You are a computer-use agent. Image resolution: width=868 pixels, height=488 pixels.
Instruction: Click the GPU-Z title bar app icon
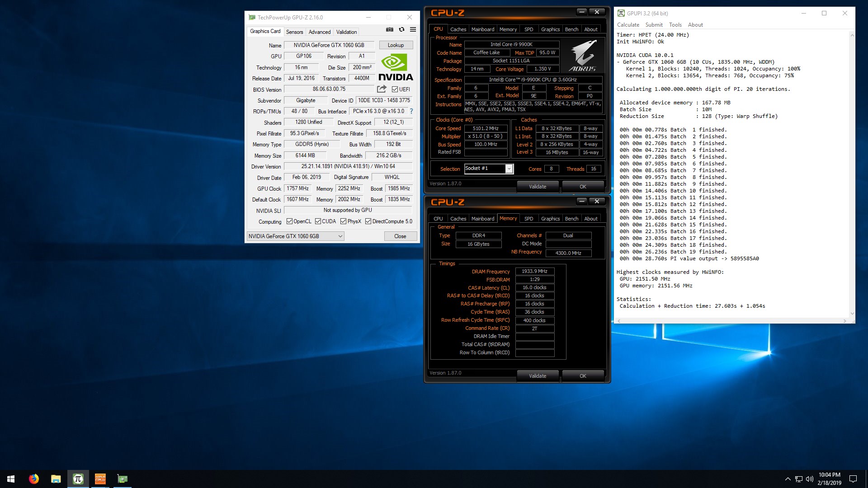(252, 18)
